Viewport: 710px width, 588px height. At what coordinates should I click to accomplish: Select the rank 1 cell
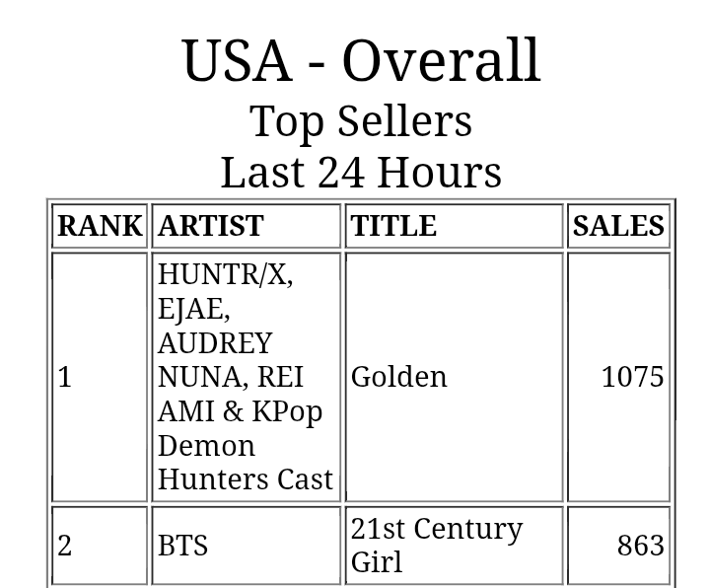[100, 377]
